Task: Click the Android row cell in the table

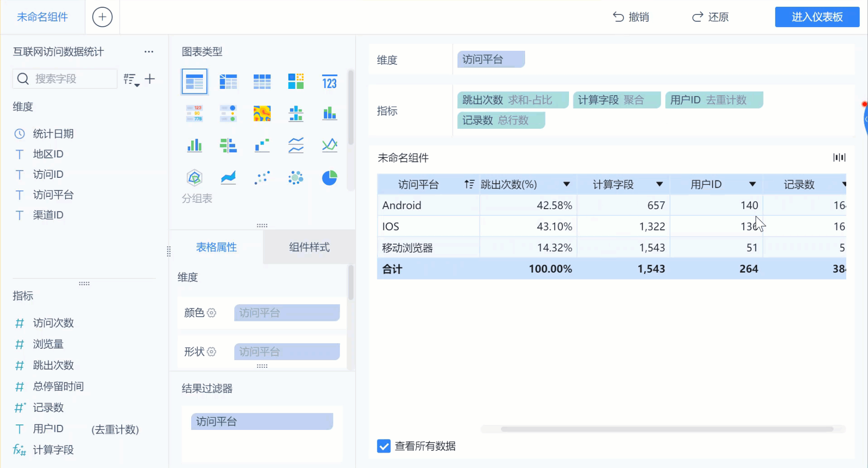Action: (428, 205)
